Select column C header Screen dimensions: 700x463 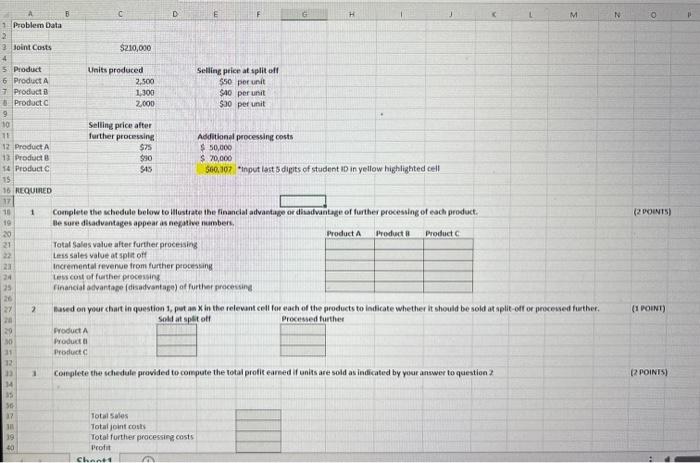coord(120,14)
